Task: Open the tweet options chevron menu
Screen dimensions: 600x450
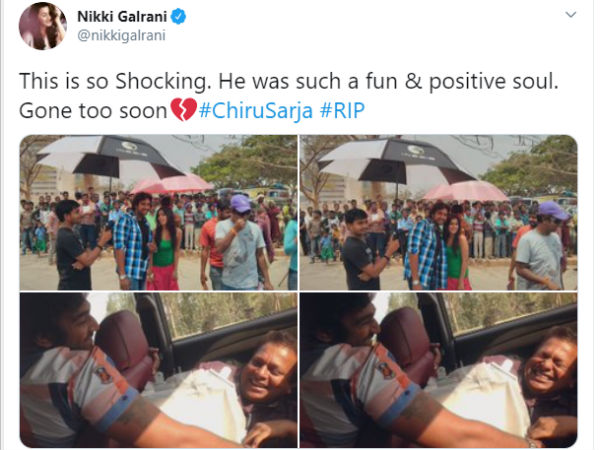Action: 571,16
